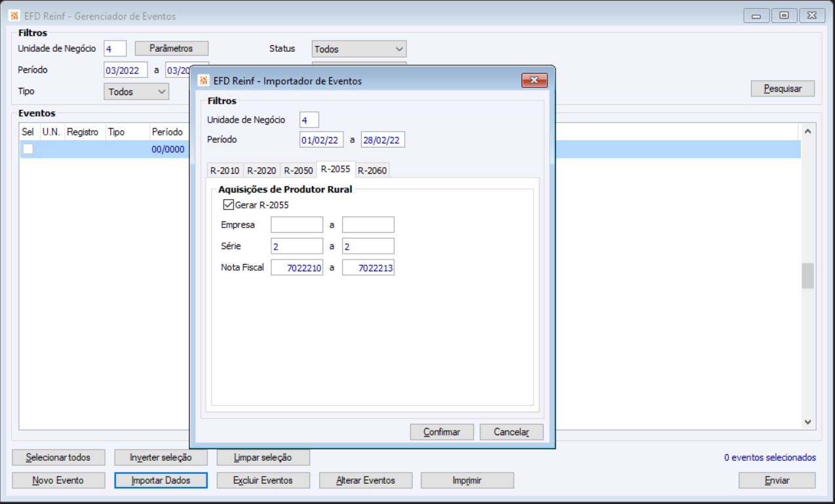The width and height of the screenshot is (835, 504).
Task: Switch to the R-2050 tab
Action: click(298, 170)
